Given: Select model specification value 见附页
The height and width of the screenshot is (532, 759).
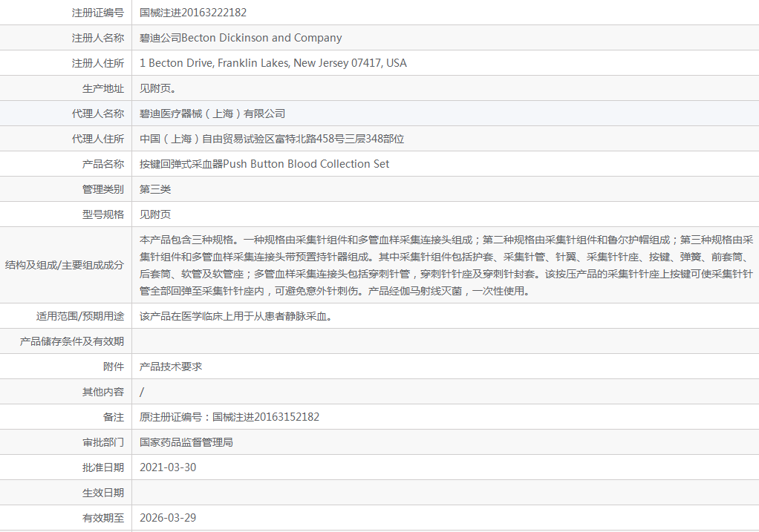Looking at the screenshot, I should (x=155, y=214).
